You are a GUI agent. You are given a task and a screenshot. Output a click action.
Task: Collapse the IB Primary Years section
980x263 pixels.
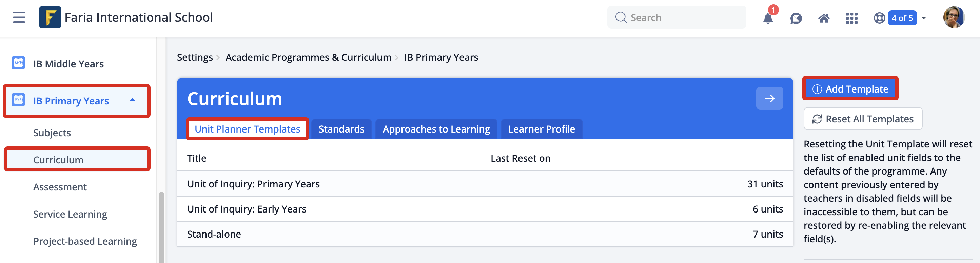pyautogui.click(x=132, y=100)
